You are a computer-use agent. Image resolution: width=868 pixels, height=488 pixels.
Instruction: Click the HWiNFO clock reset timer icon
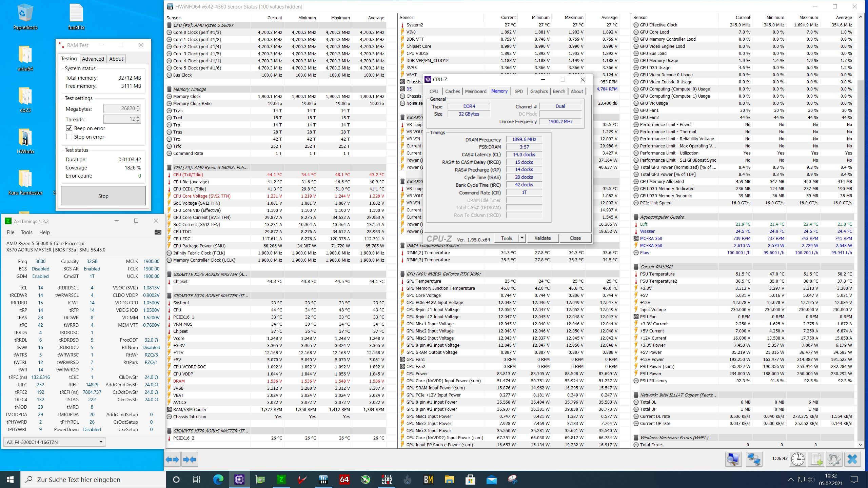tap(798, 459)
